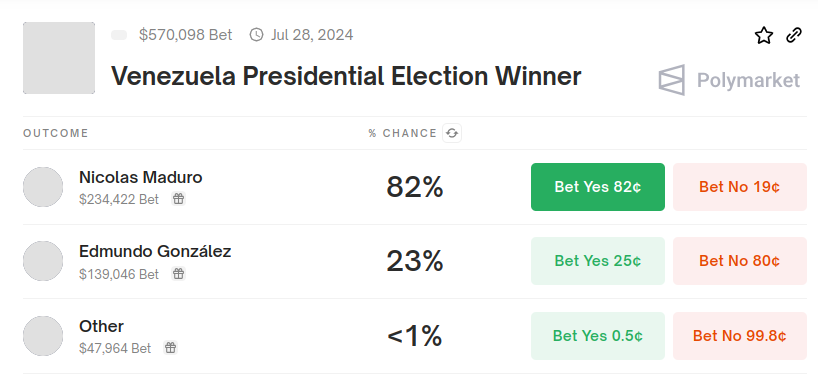Click the Nicolas Maduro outcome name
The width and height of the screenshot is (818, 374).
(140, 177)
